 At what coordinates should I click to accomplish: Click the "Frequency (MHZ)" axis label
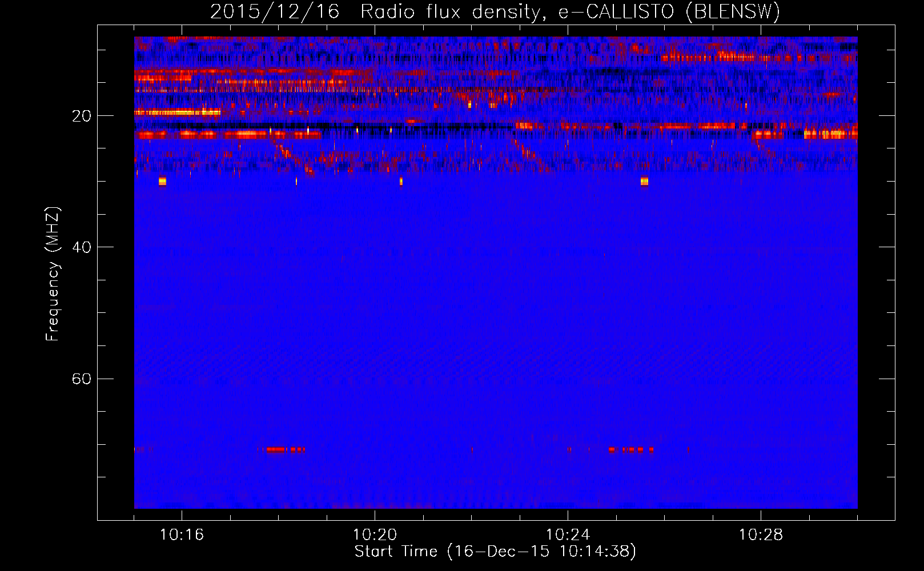[x=53, y=274]
